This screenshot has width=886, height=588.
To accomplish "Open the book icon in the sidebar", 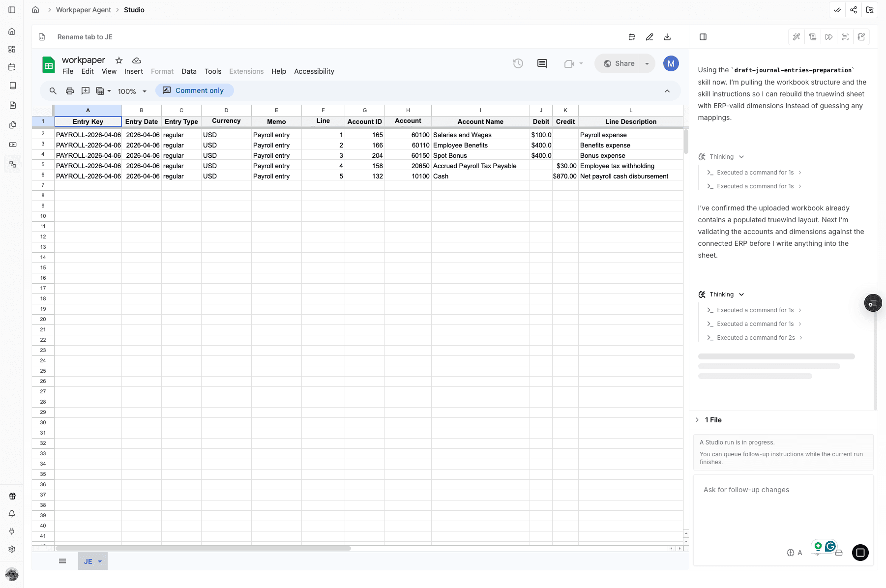I will tap(12, 86).
